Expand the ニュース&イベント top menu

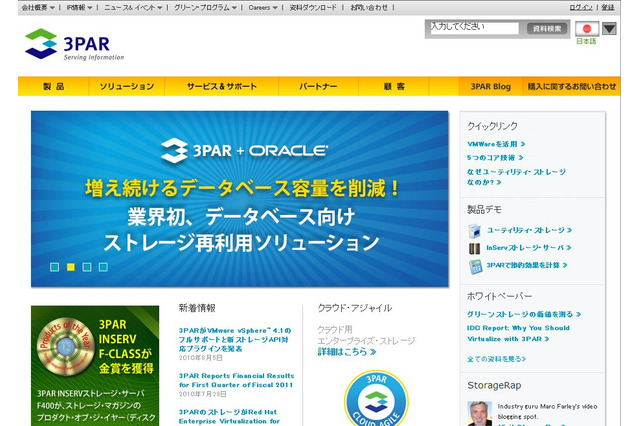133,7
